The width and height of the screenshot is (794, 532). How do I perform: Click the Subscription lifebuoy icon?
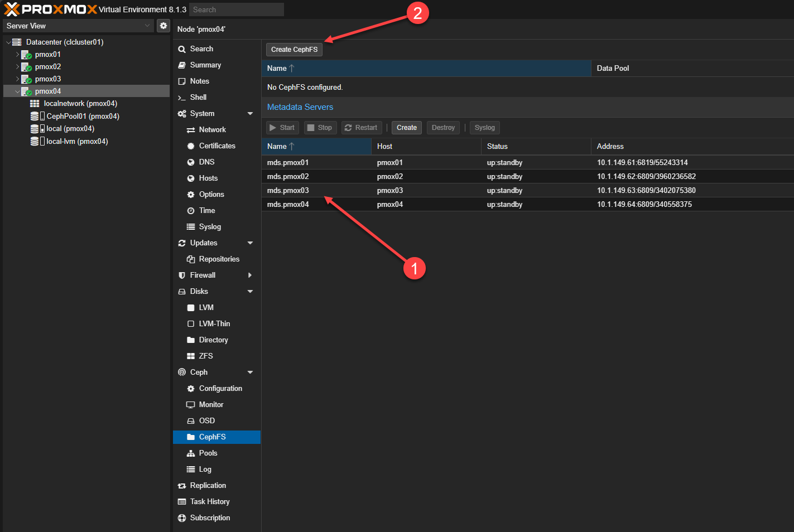(x=182, y=518)
